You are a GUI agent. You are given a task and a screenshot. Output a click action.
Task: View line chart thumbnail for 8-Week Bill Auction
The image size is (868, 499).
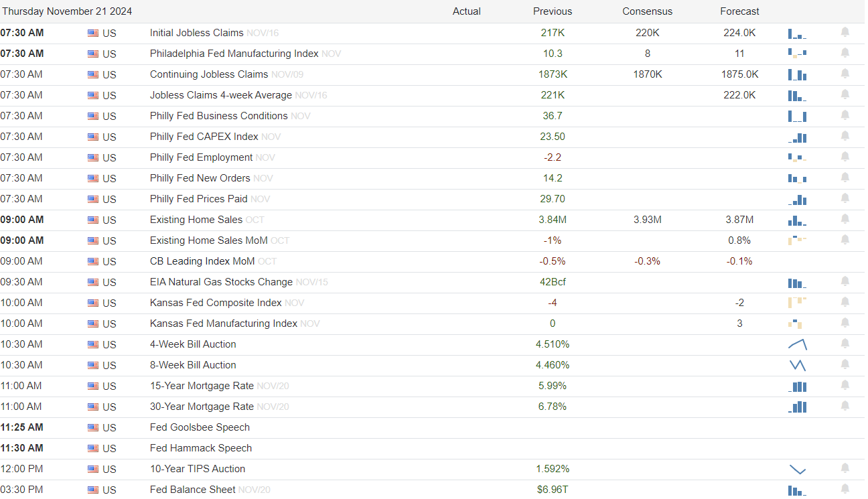pos(798,365)
